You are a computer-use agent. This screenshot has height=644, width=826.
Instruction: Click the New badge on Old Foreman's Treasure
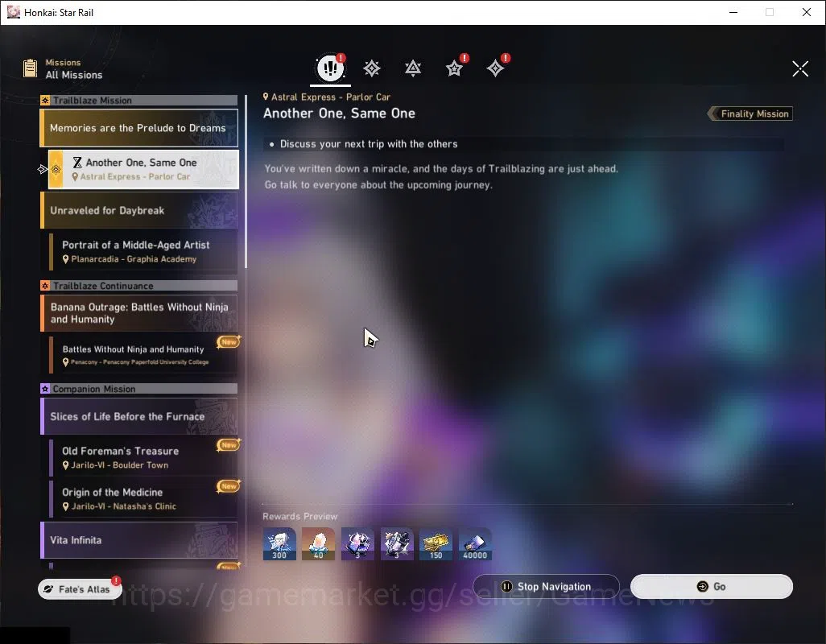point(229,445)
